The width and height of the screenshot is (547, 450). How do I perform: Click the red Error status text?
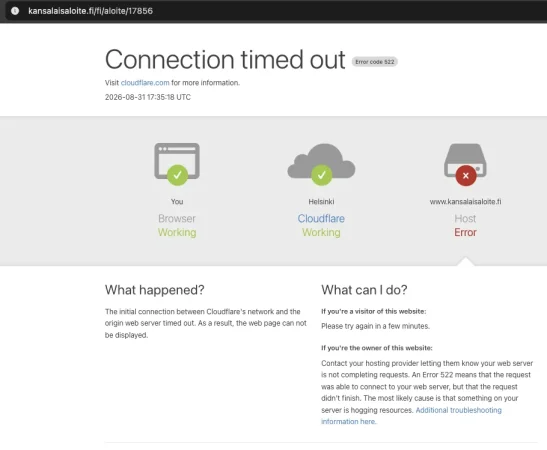tap(465, 232)
